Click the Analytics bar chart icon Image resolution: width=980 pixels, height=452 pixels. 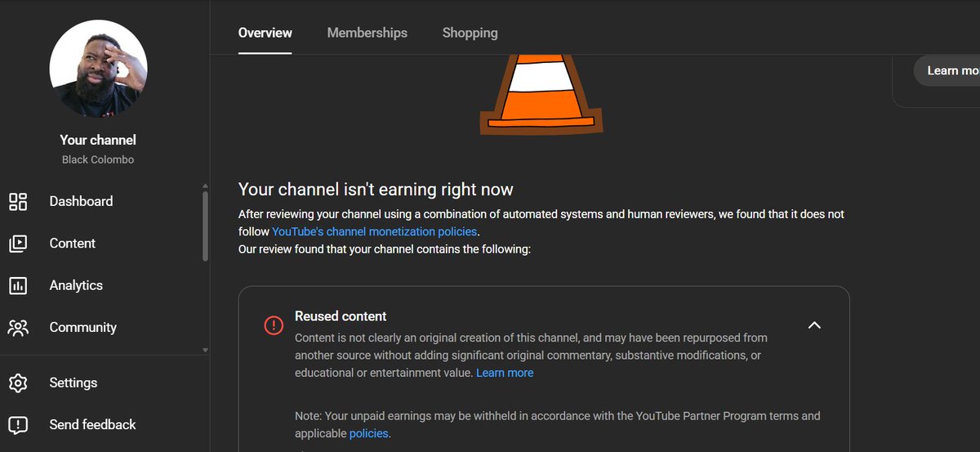point(18,285)
